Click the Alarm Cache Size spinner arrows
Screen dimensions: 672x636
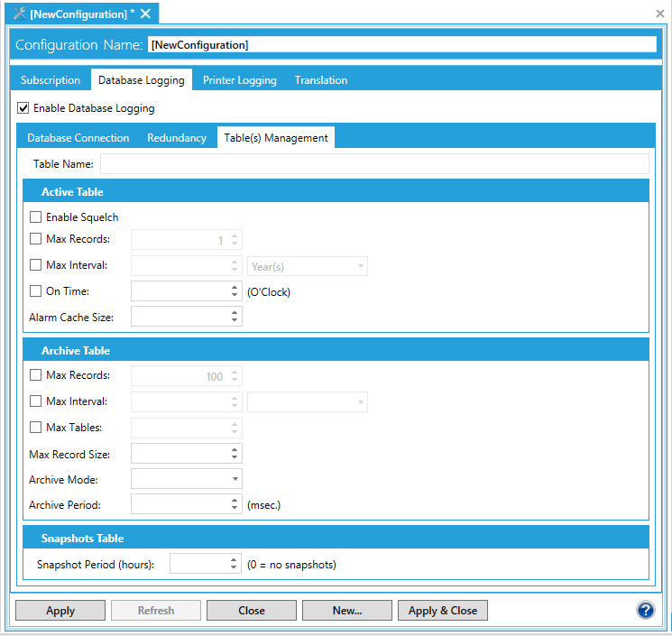pos(235,317)
